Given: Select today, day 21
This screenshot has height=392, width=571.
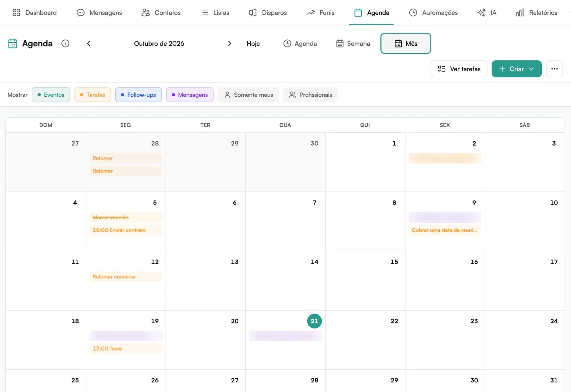Looking at the screenshot, I should click(x=314, y=321).
